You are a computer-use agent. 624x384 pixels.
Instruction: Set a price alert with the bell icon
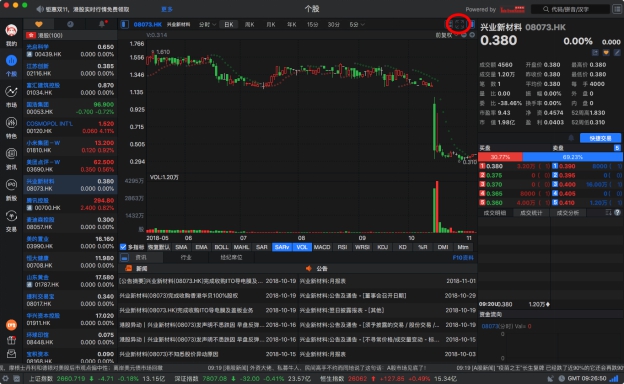tap(571, 138)
